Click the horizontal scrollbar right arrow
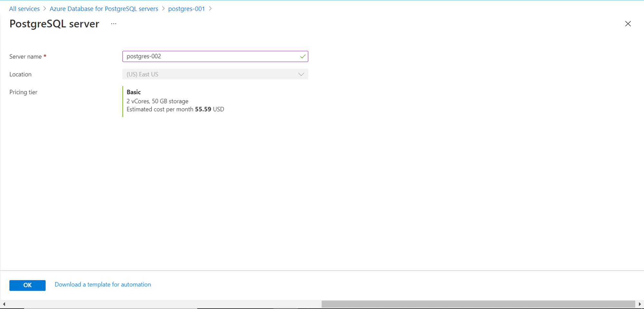The width and height of the screenshot is (644, 309). tap(640, 304)
